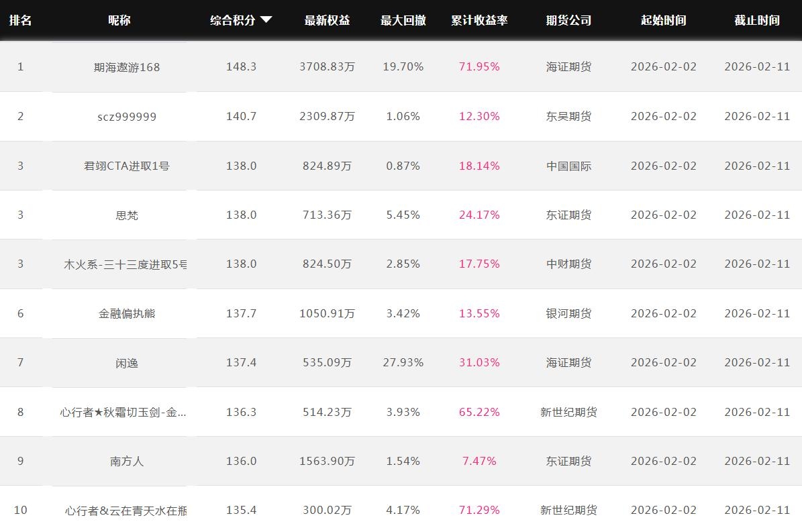Select the 君翊CTA进取1号 entry

coord(127,166)
